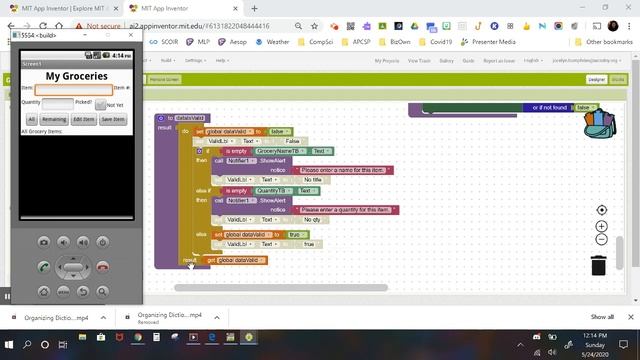Click the emulator home button
This screenshot has height=360, width=640.
pos(44,291)
